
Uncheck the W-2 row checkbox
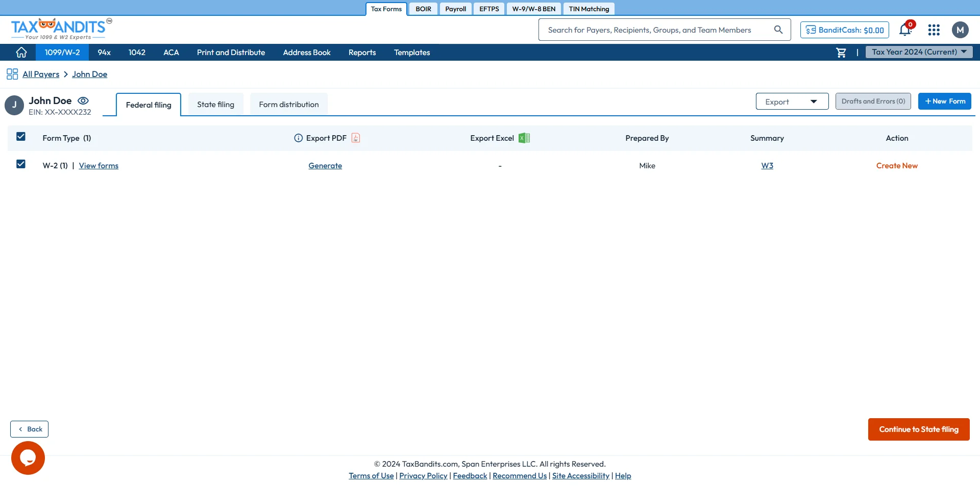click(21, 164)
